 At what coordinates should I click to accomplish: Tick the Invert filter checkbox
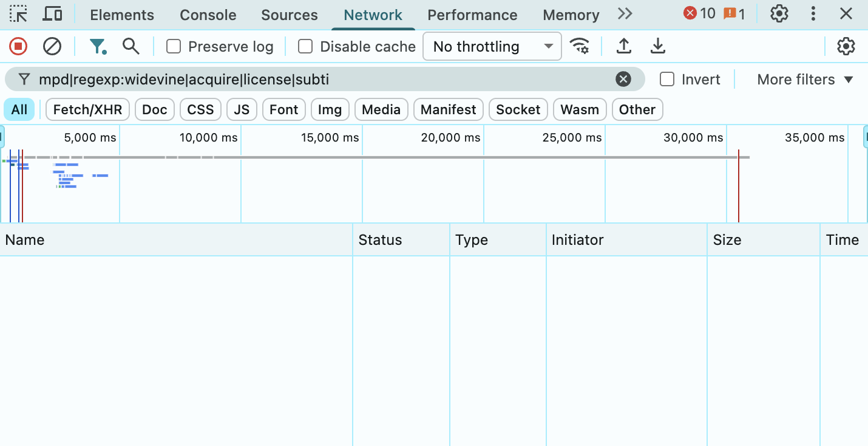(x=667, y=80)
